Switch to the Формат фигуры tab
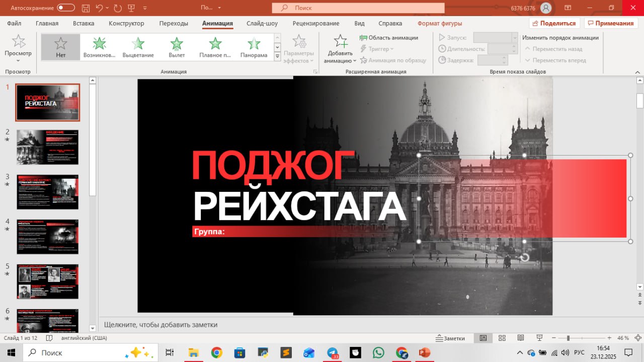This screenshot has width=644, height=362. 440,23
